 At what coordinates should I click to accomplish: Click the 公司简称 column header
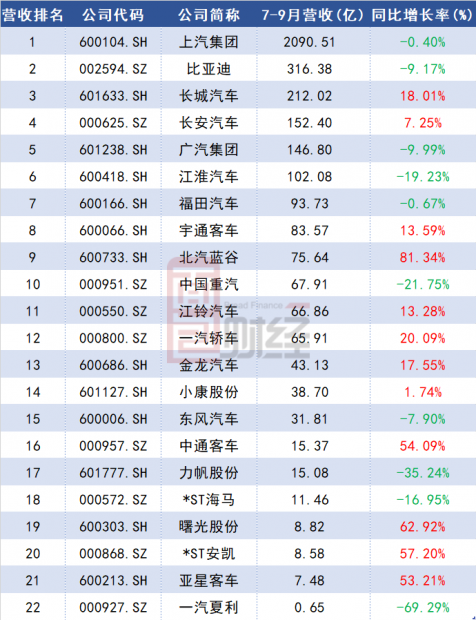[x=208, y=15]
